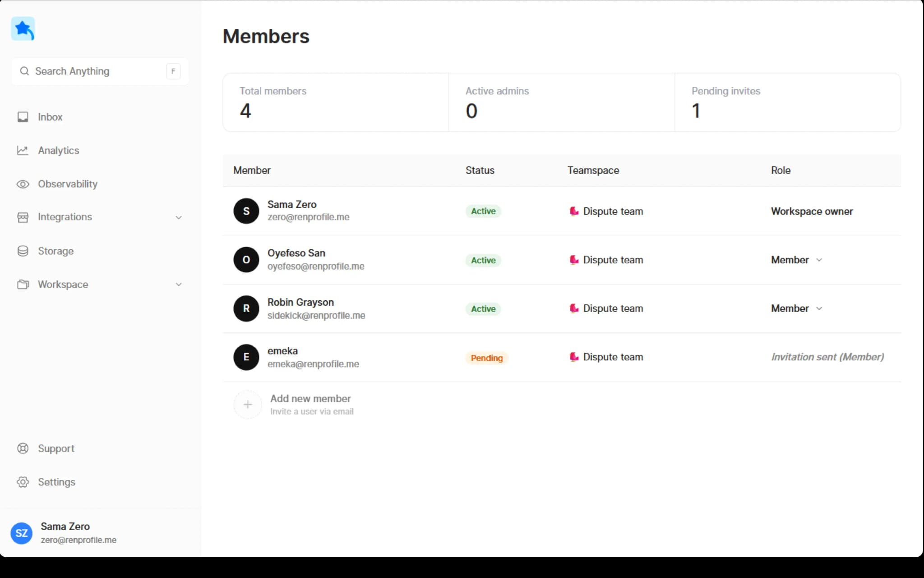The image size is (924, 578).
Task: Click the Observability eye icon
Action: [x=23, y=184]
